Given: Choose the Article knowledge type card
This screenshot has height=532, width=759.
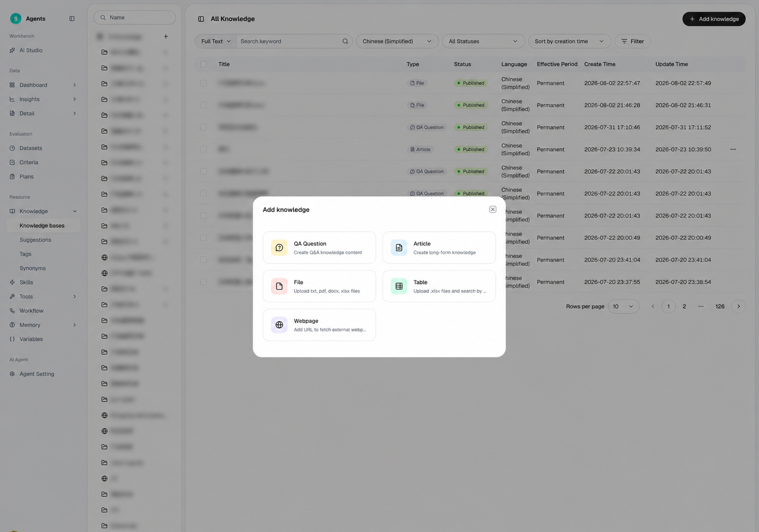Looking at the screenshot, I should click(439, 248).
